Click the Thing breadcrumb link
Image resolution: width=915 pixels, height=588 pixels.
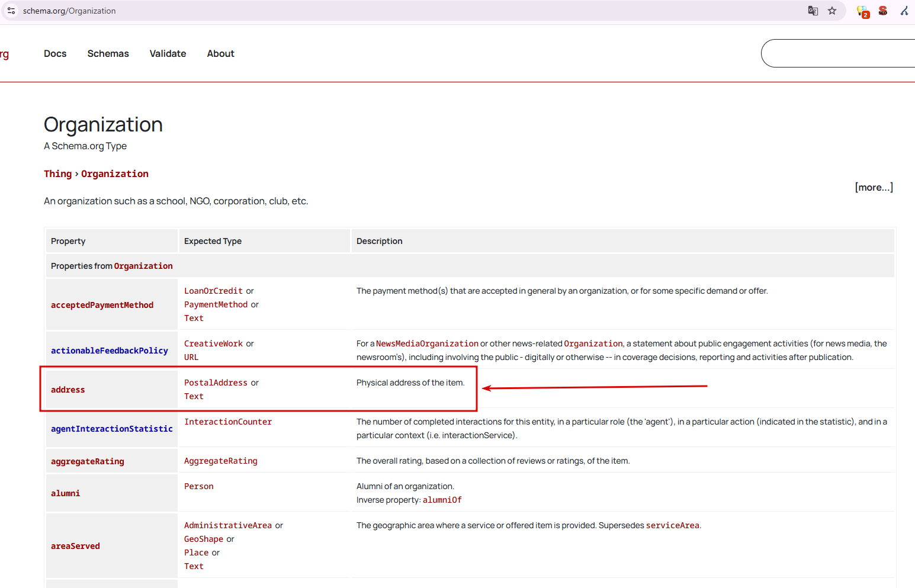tap(57, 173)
